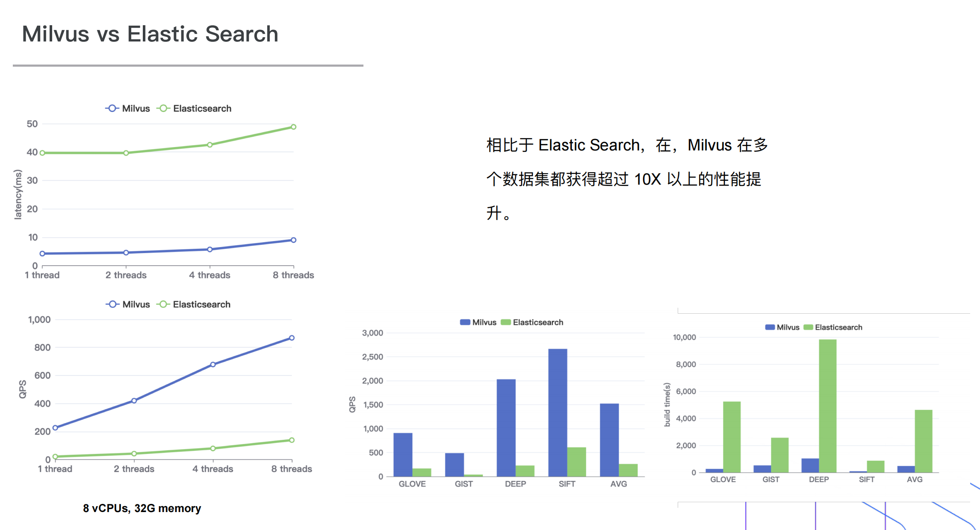
Task: Click the Milvus GIST bar in QPS bar chart
Action: [455, 465]
